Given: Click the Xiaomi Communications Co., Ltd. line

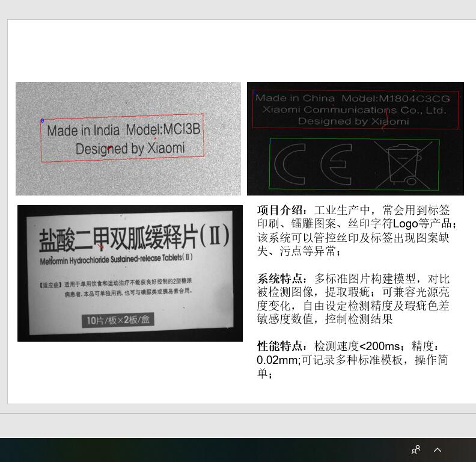Looking at the screenshot, I should (x=355, y=110).
